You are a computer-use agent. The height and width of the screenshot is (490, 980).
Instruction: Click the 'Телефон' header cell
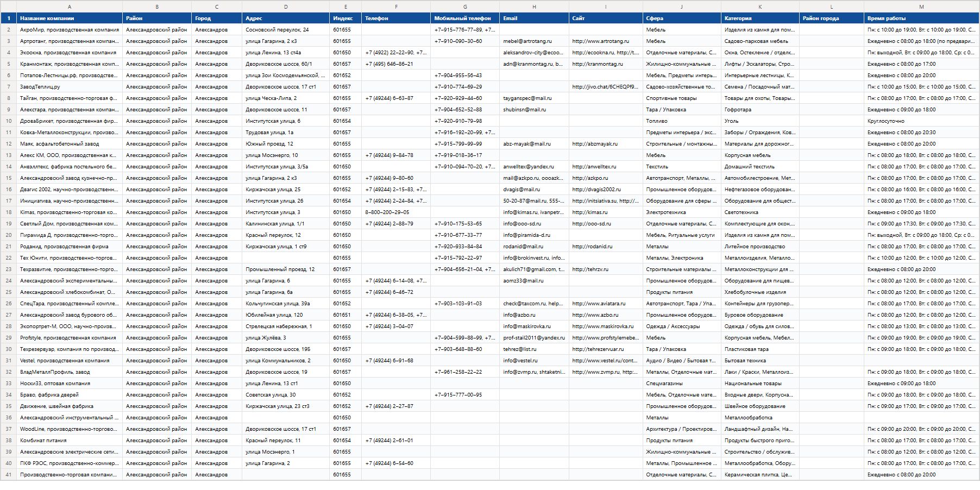(396, 18)
